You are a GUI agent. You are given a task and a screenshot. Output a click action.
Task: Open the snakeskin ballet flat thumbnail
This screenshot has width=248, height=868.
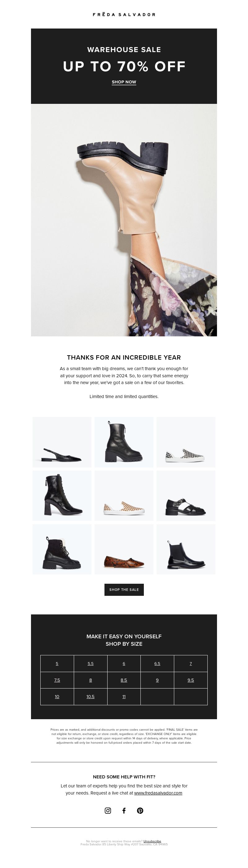pos(124,549)
